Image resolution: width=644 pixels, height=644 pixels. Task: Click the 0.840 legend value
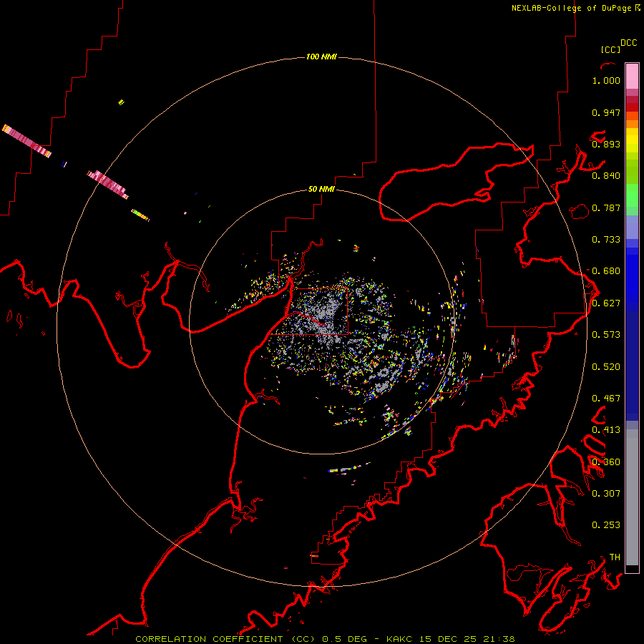(x=606, y=176)
